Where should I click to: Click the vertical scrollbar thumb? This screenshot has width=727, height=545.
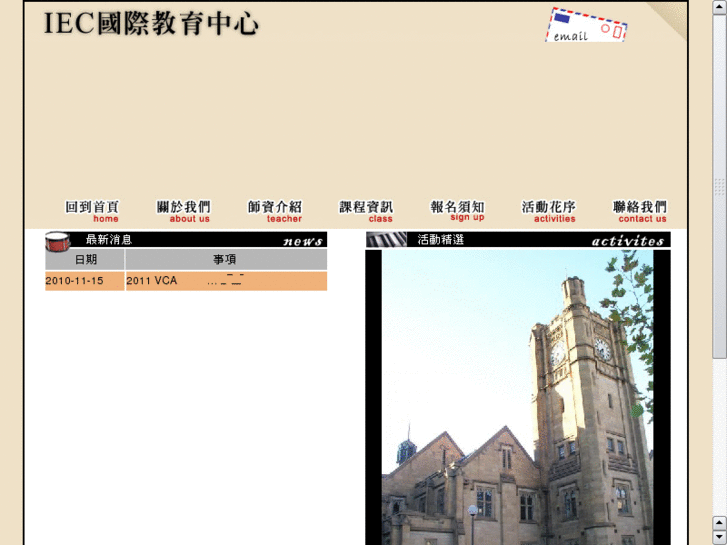719,186
